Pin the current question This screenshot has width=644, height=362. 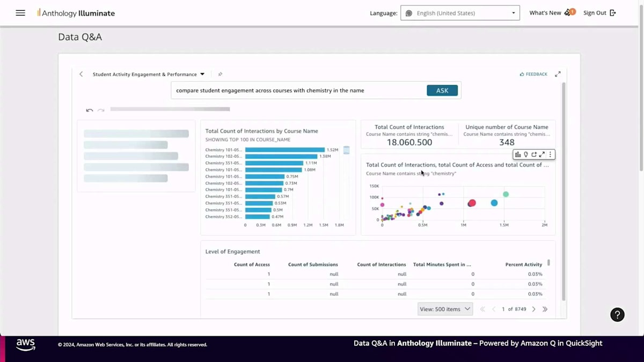pyautogui.click(x=220, y=75)
